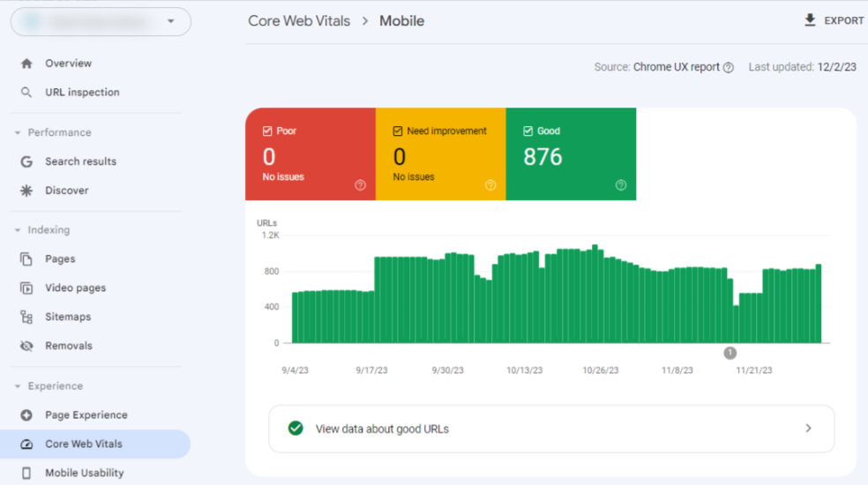Click the Sitemaps icon in sidebar

click(x=26, y=317)
